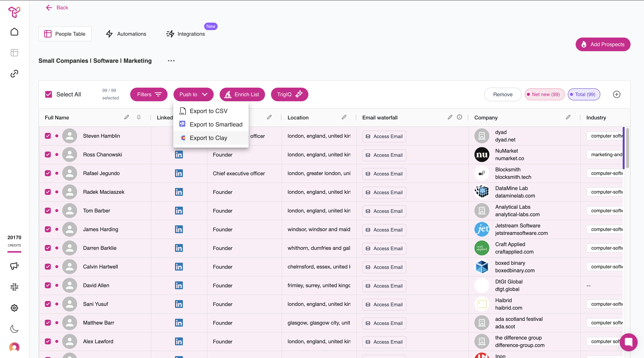Choose Export to Clay
Screen dimensions: 644x358
click(208, 138)
